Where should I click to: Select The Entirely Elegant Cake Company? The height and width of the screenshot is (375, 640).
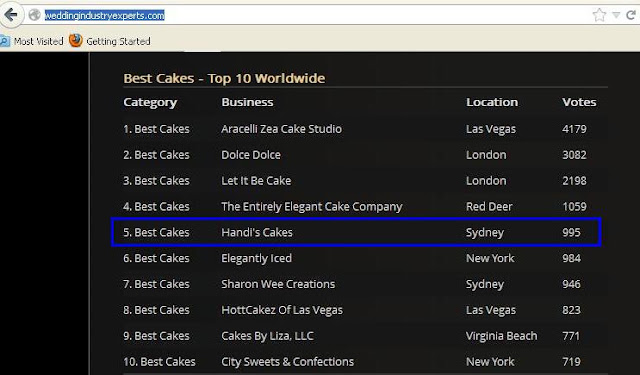[311, 207]
